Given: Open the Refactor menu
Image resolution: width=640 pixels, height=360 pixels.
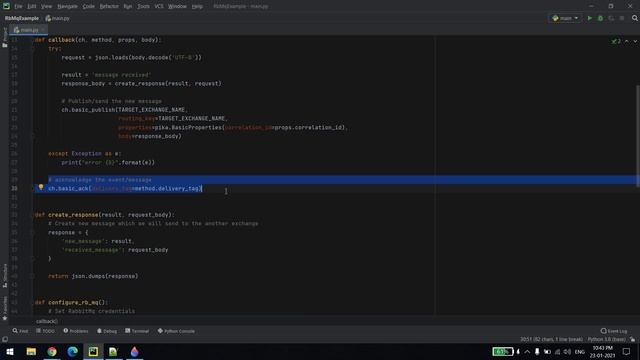Looking at the screenshot, I should (109, 7).
